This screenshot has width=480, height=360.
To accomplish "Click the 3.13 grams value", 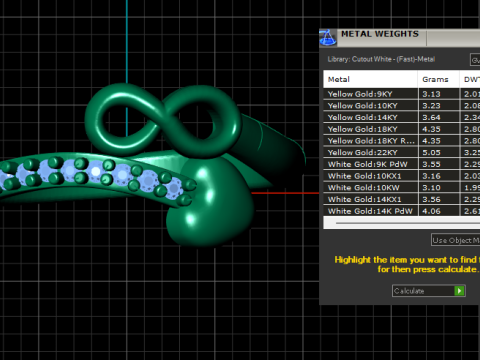I will point(431,94).
